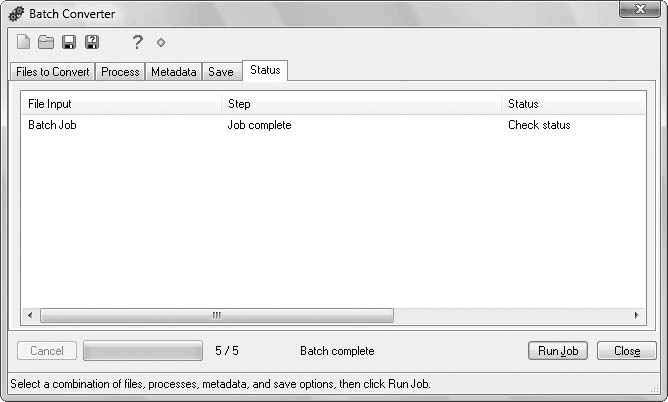The height and width of the screenshot is (402, 668).
Task: Click the horizontal scrollbar left arrow
Action: click(x=30, y=315)
